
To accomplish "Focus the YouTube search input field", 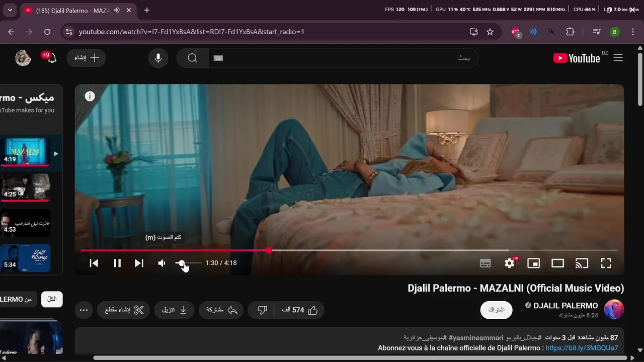I will 342,58.
